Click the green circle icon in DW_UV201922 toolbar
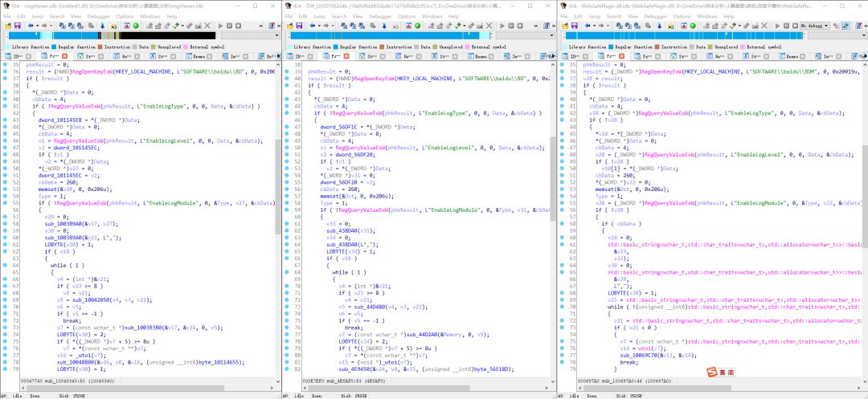Viewport: 868px width, 399px height. coord(417,26)
